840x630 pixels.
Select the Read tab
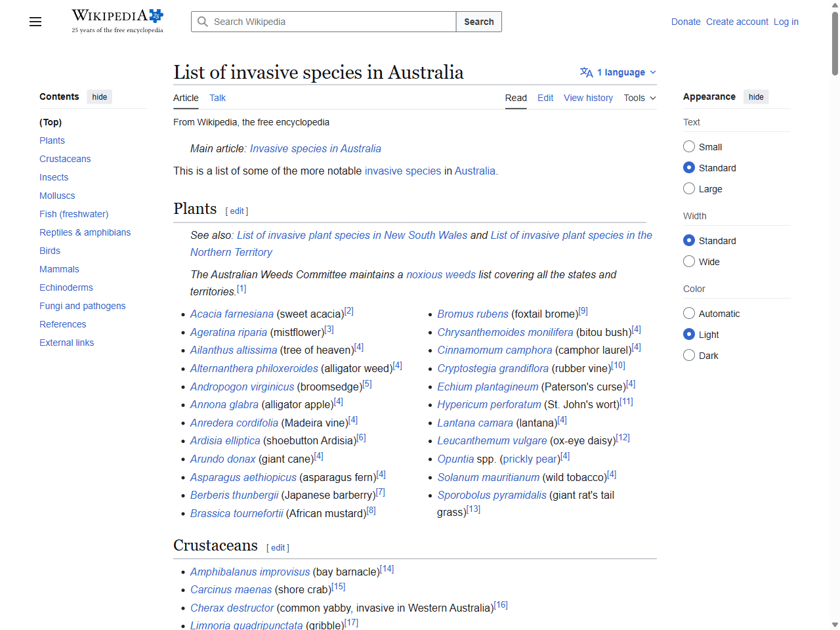point(516,98)
